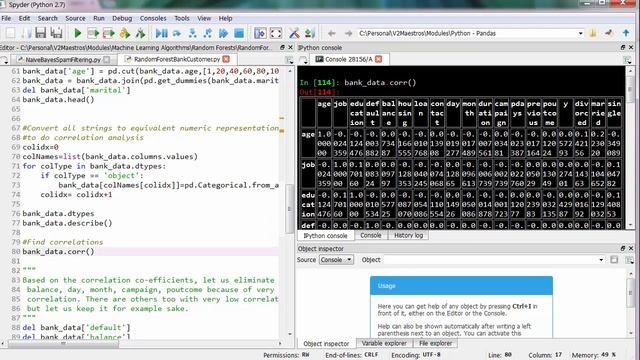The image size is (640, 360).
Task: Switch to NaiveBayesSpamFiltering.py tab
Action: click(x=62, y=60)
